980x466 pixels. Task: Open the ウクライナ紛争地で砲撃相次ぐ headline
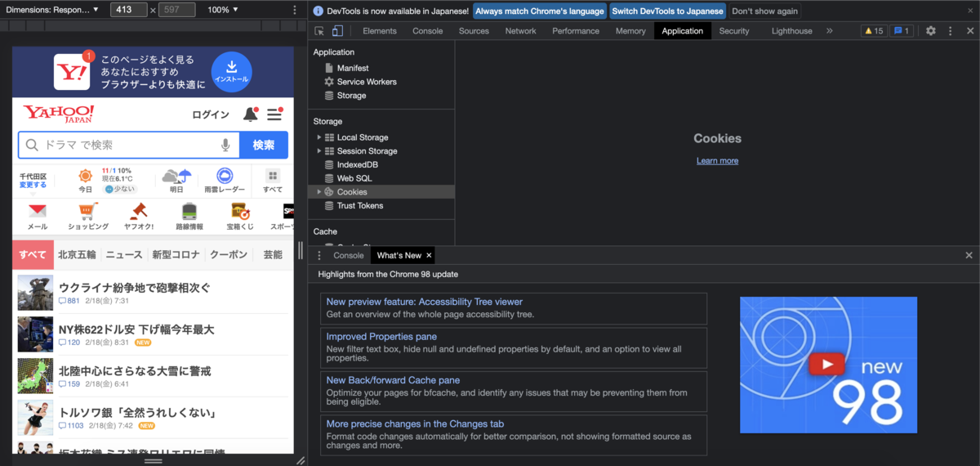tap(135, 288)
